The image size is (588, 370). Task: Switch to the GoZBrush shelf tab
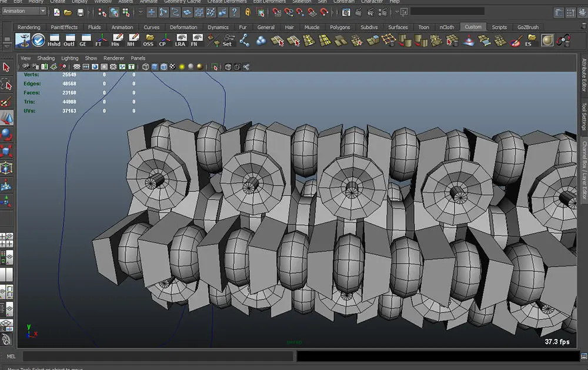pos(528,28)
